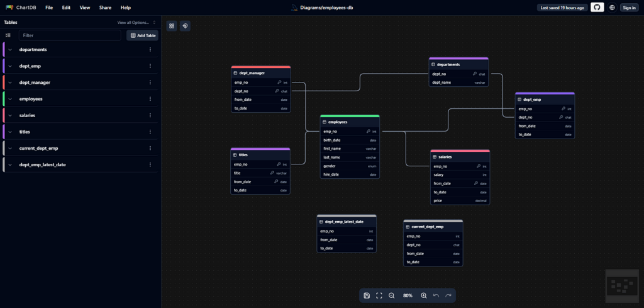Toggle the collapse-all tables list icon
The image size is (644, 308).
tap(8, 36)
